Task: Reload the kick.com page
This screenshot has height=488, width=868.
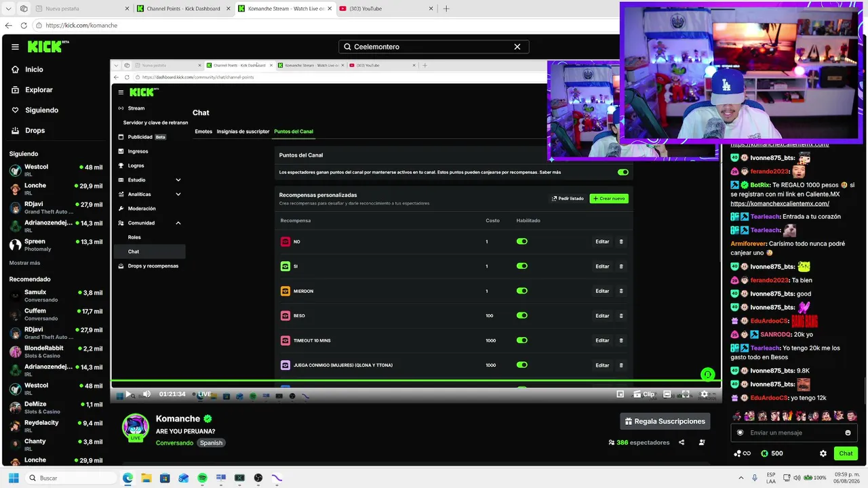Action: [x=24, y=26]
